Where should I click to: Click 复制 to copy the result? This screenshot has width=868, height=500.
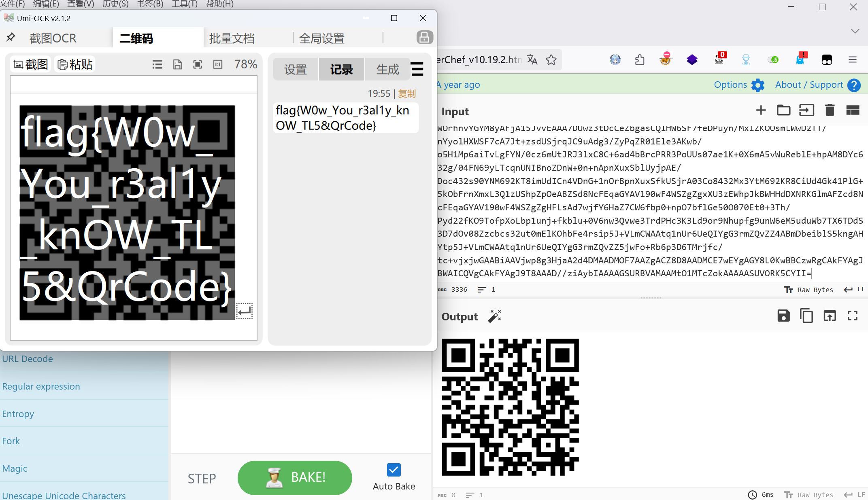(x=407, y=94)
